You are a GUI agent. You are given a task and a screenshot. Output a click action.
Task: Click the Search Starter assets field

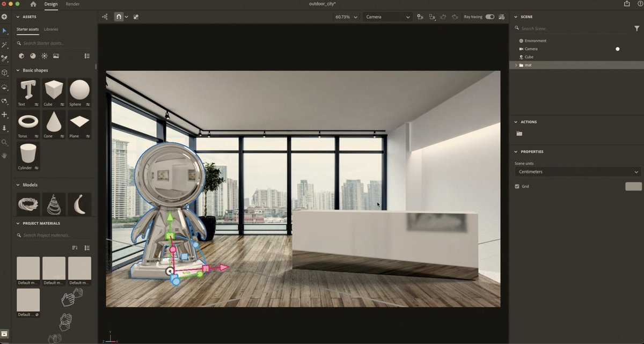coord(54,43)
